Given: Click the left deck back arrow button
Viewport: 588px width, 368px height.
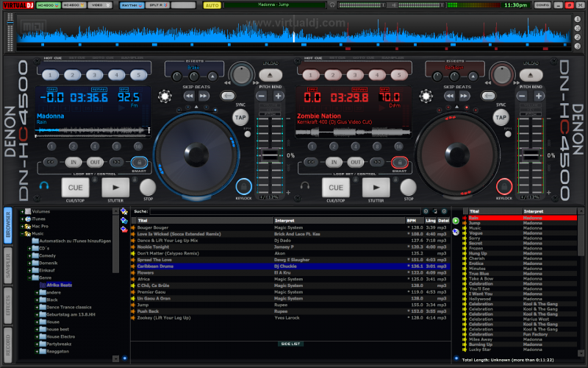Looking at the screenshot, I should point(228,96).
